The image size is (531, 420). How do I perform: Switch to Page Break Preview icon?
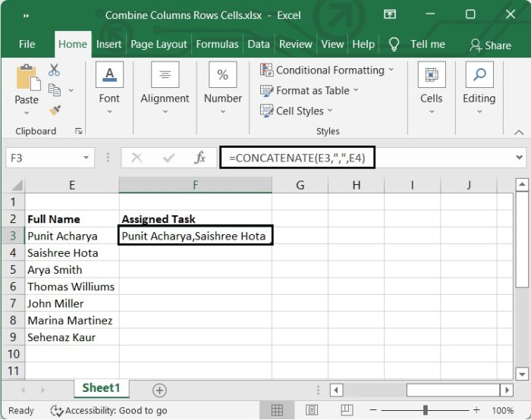tap(347, 410)
